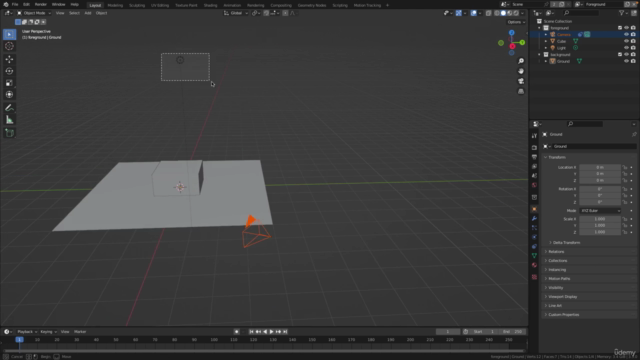Screen dimensions: 640x360
Task: Hide the Camera in the outliner
Action: coord(626,35)
